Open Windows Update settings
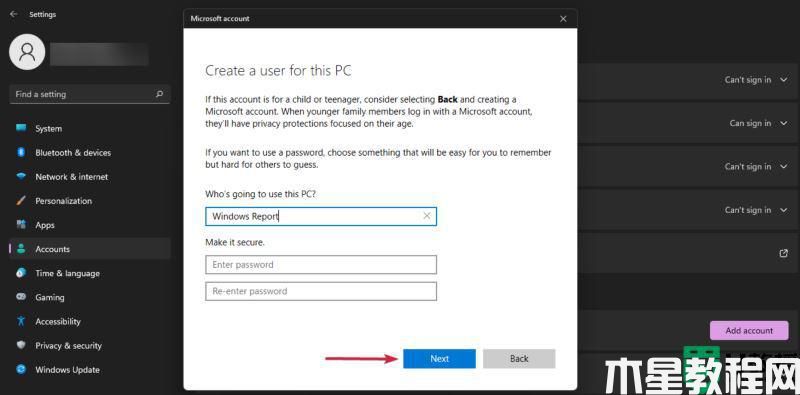 90,369
